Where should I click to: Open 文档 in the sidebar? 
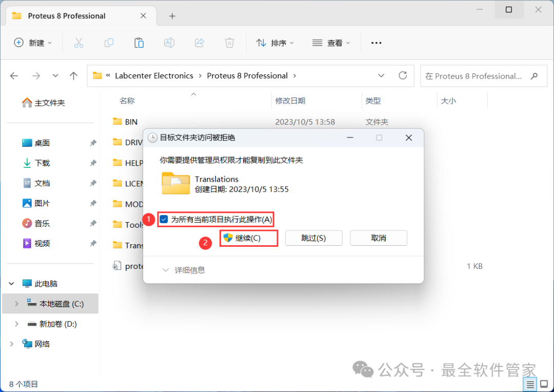[x=36, y=183]
